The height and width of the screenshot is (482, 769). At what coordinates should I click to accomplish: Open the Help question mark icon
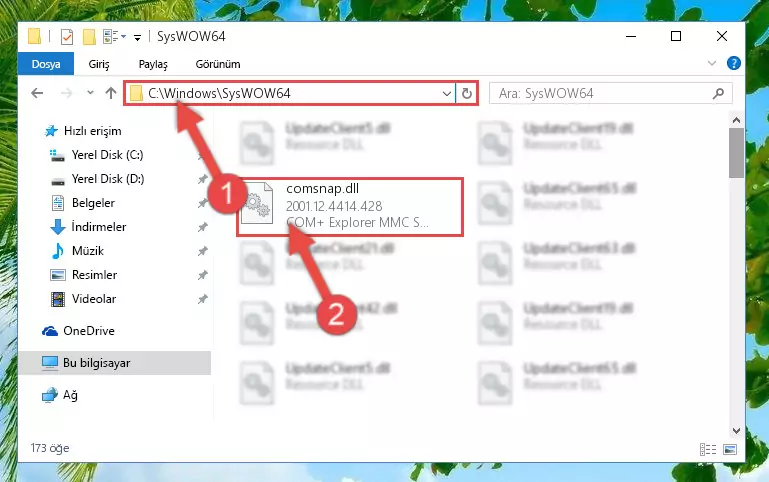click(x=734, y=63)
